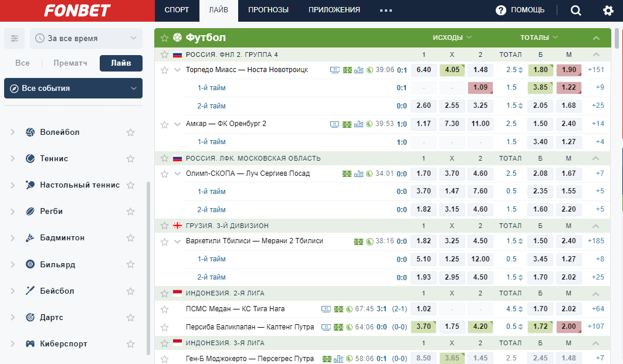Star the Футбол section header
Viewport: 623px width, 364px height.
(164, 38)
